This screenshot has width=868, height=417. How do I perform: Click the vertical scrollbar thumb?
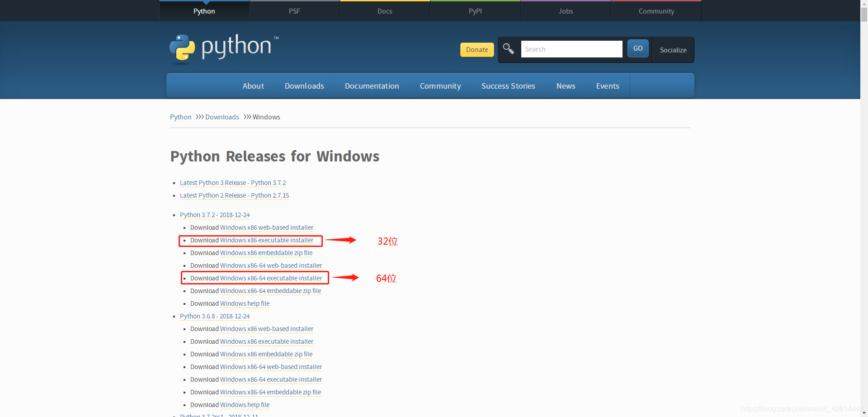click(x=864, y=14)
